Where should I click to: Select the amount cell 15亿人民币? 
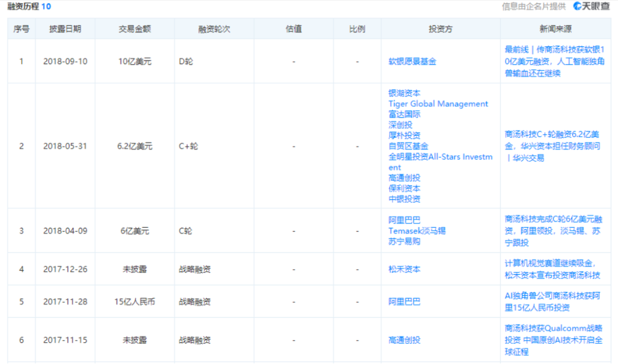point(135,302)
